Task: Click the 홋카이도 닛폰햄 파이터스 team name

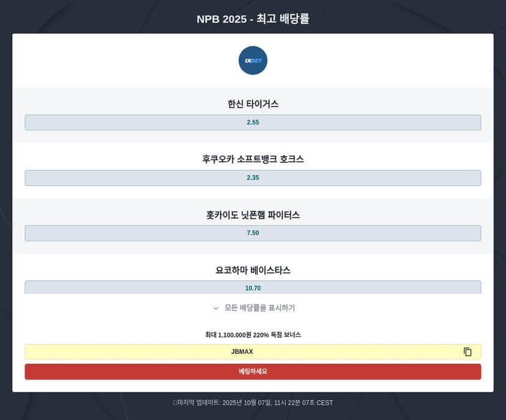Action: [253, 215]
